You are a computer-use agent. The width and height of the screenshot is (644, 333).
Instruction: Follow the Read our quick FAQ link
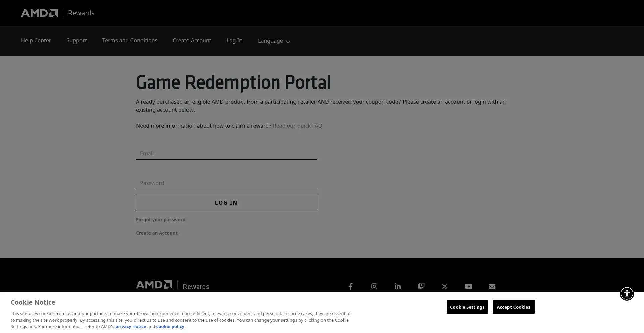(x=298, y=126)
